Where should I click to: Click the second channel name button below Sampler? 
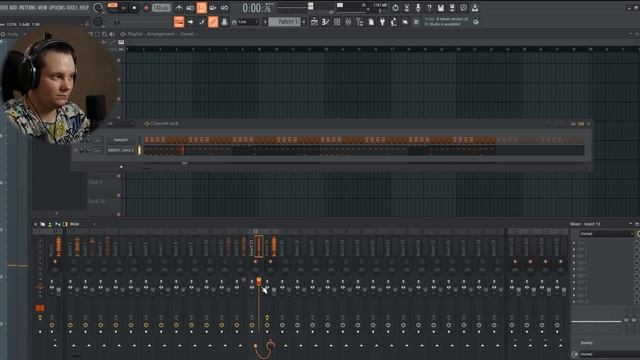[x=121, y=150]
